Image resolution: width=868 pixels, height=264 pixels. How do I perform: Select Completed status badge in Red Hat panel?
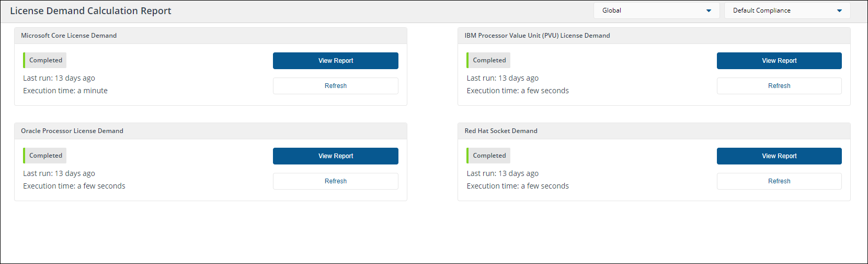tap(489, 156)
